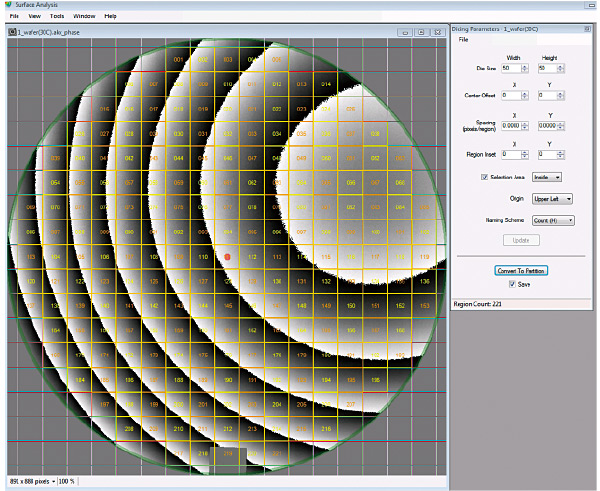Open the Help menu
This screenshot has width=600, height=491.
click(x=110, y=16)
